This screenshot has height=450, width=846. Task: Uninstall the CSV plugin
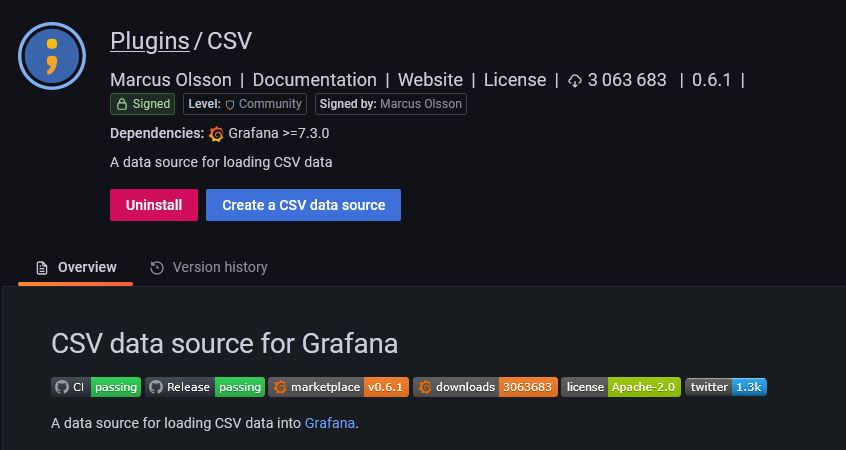tap(154, 205)
